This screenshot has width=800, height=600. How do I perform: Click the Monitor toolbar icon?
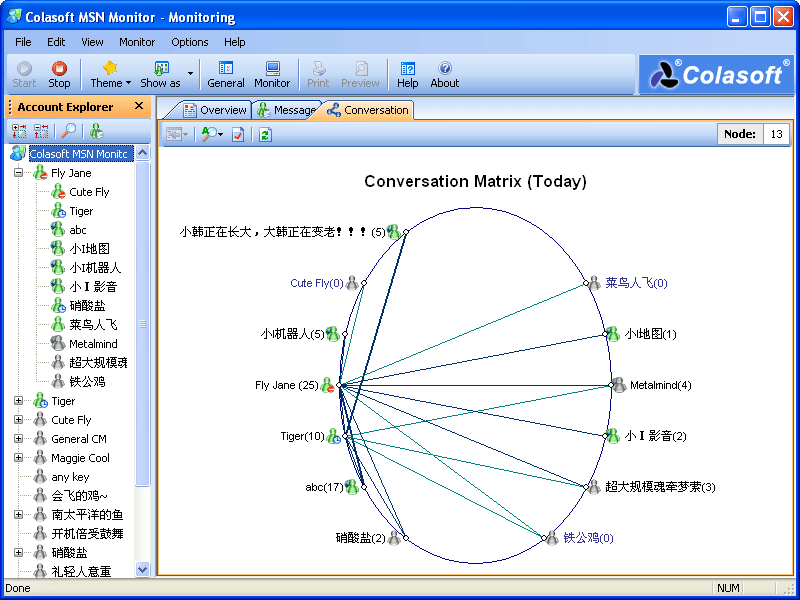coord(272,74)
